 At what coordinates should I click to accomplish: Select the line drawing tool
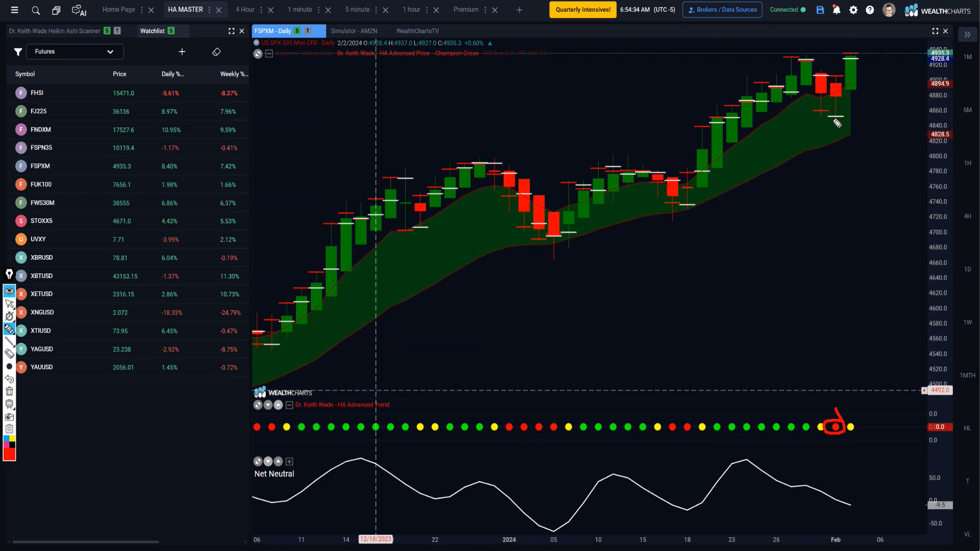(9, 341)
